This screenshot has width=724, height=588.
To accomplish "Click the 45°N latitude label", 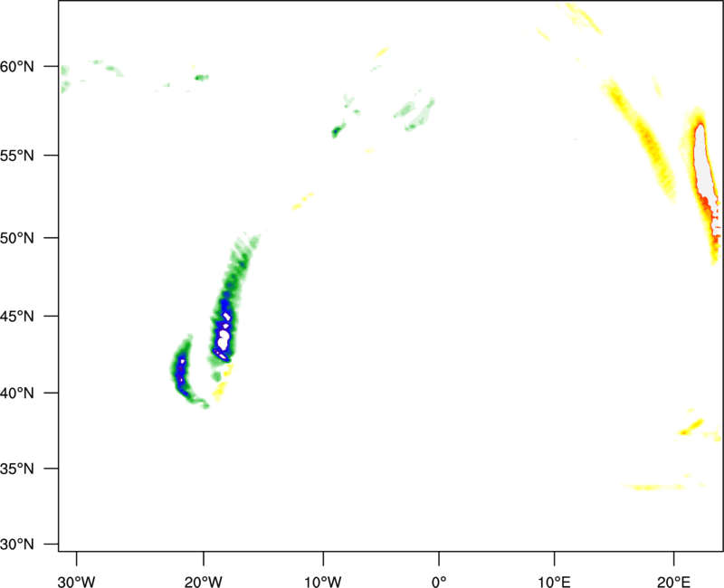I will tap(17, 317).
